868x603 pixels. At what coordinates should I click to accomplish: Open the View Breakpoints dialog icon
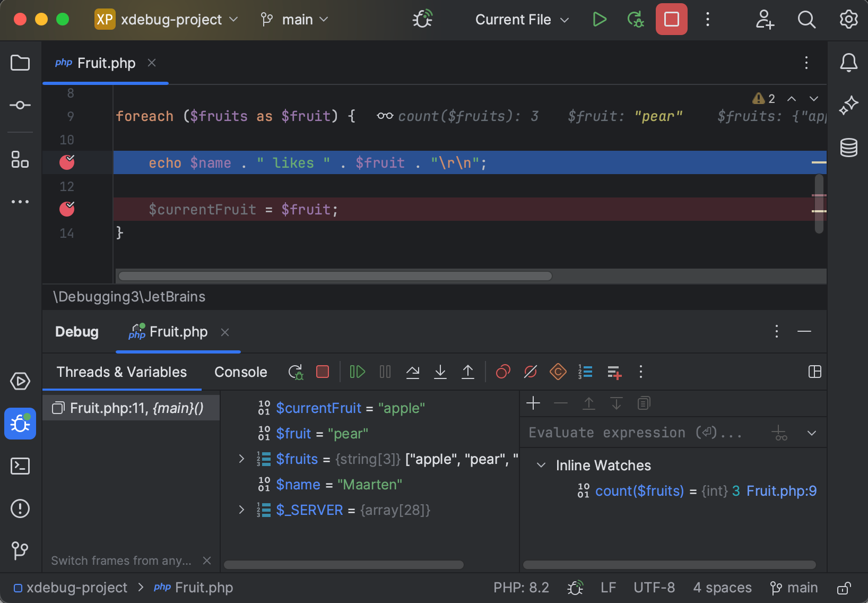(503, 372)
